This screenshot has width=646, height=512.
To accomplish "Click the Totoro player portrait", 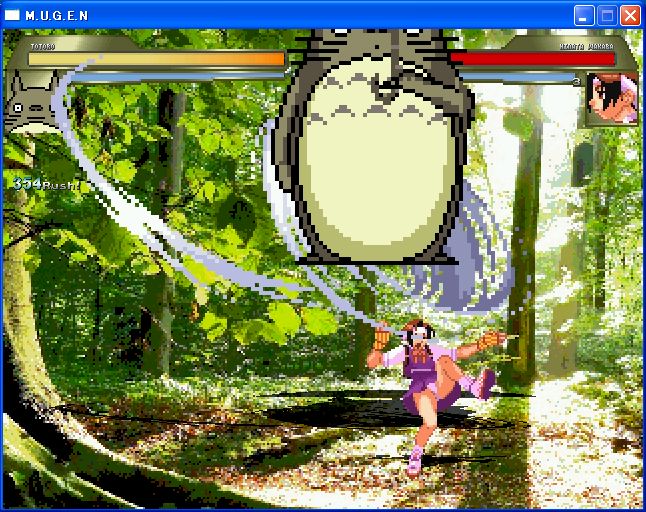I will tap(34, 102).
